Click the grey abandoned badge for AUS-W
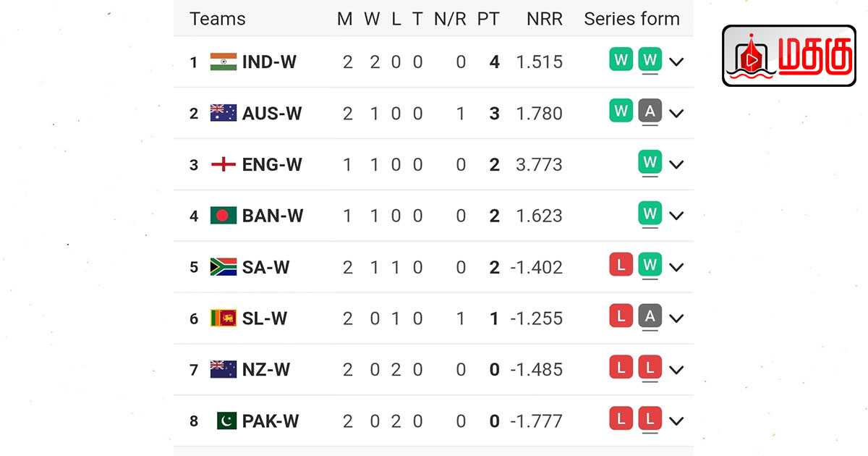Screen dimensions: 868x456 tap(650, 111)
